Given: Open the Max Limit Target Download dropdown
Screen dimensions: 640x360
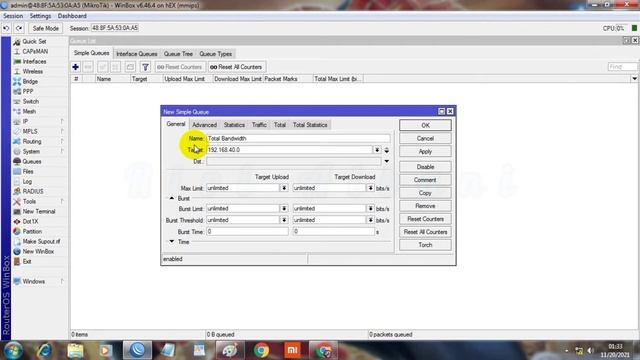Looking at the screenshot, I should click(370, 188).
